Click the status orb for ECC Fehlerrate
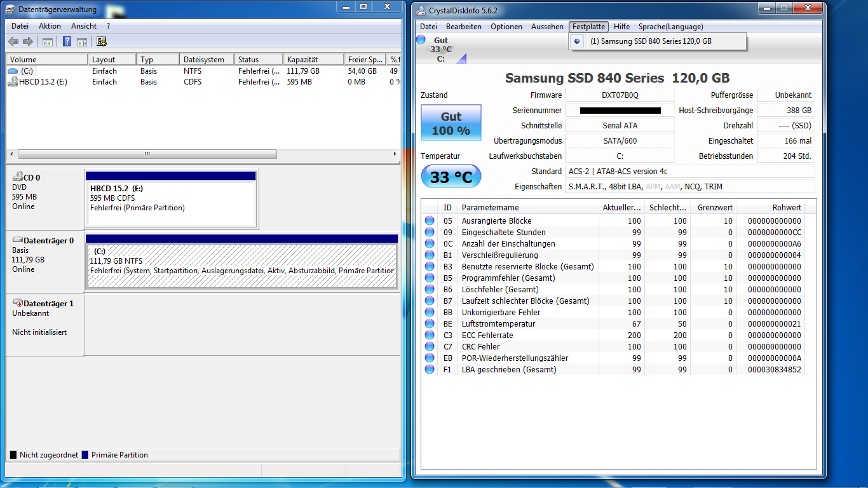The height and width of the screenshot is (488, 868). [430, 335]
